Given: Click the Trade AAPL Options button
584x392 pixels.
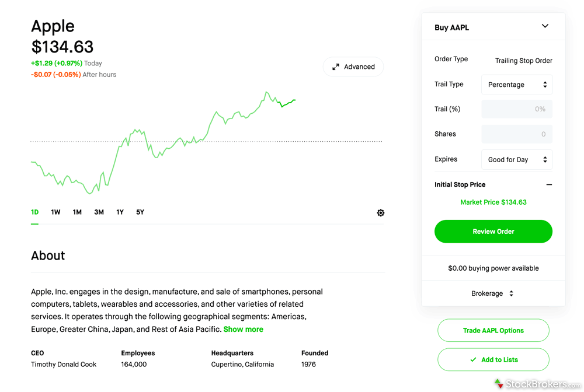Looking at the screenshot, I should pos(493,330).
